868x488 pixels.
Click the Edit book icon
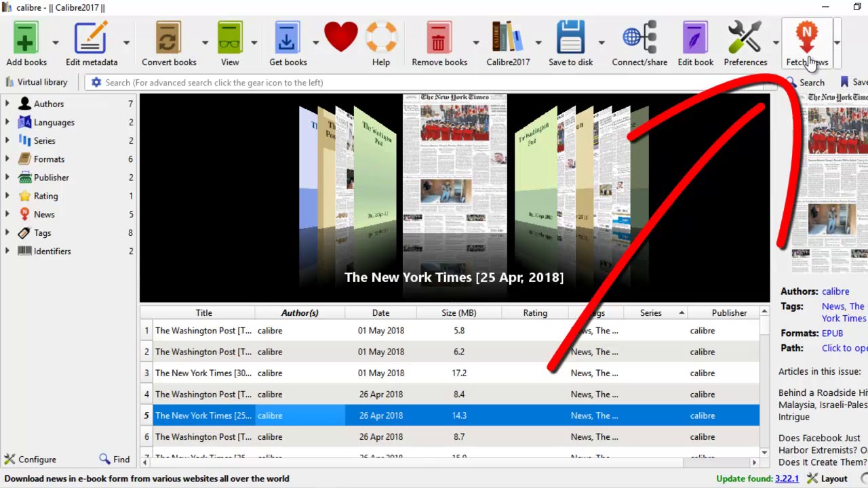(x=695, y=37)
